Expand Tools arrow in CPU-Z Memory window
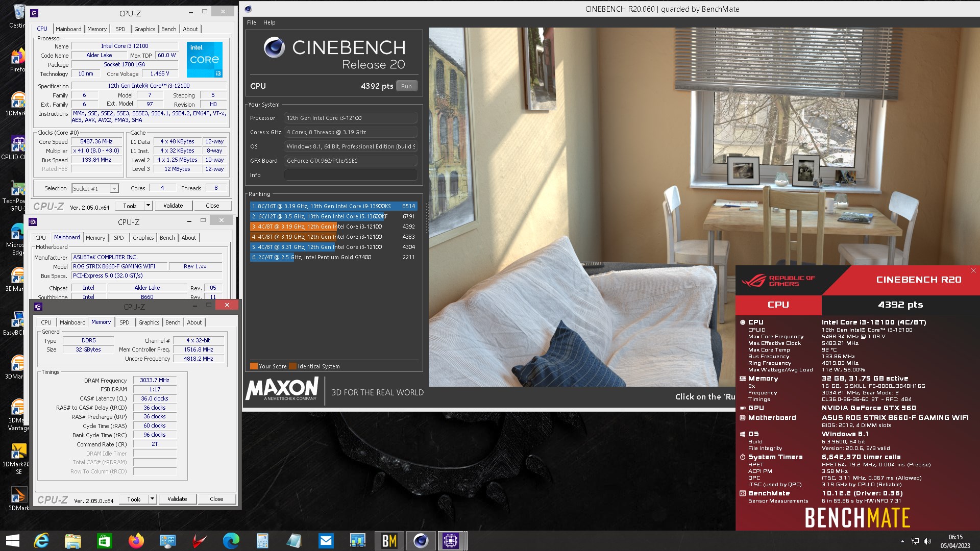Image resolution: width=980 pixels, height=551 pixels. [152, 499]
